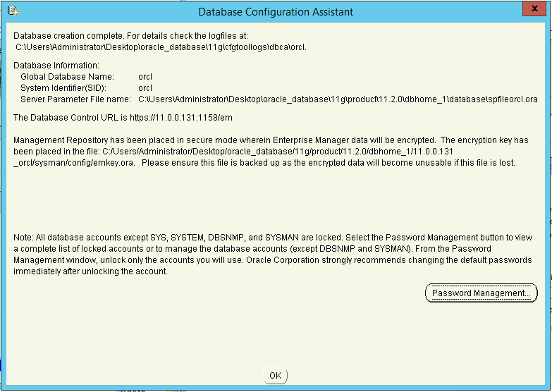
Task: Click the "Server Parameter File name:" label
Action: pyautogui.click(x=75, y=99)
